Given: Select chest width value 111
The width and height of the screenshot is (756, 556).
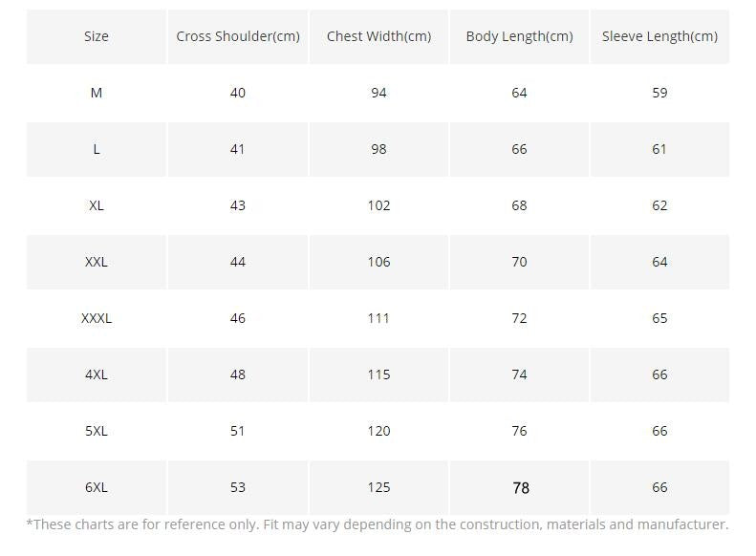Looking at the screenshot, I should click(378, 318).
